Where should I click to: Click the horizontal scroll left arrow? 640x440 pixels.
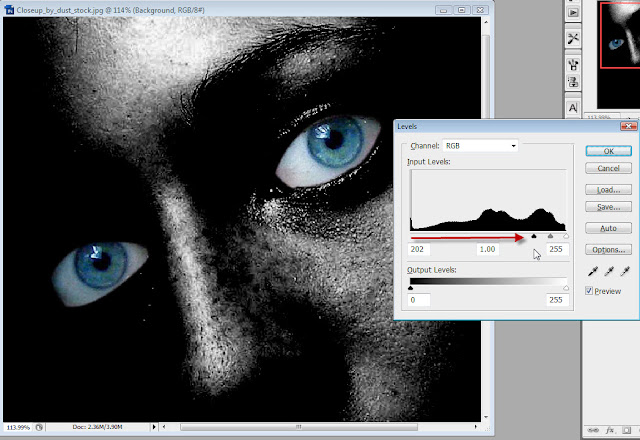coord(164,427)
